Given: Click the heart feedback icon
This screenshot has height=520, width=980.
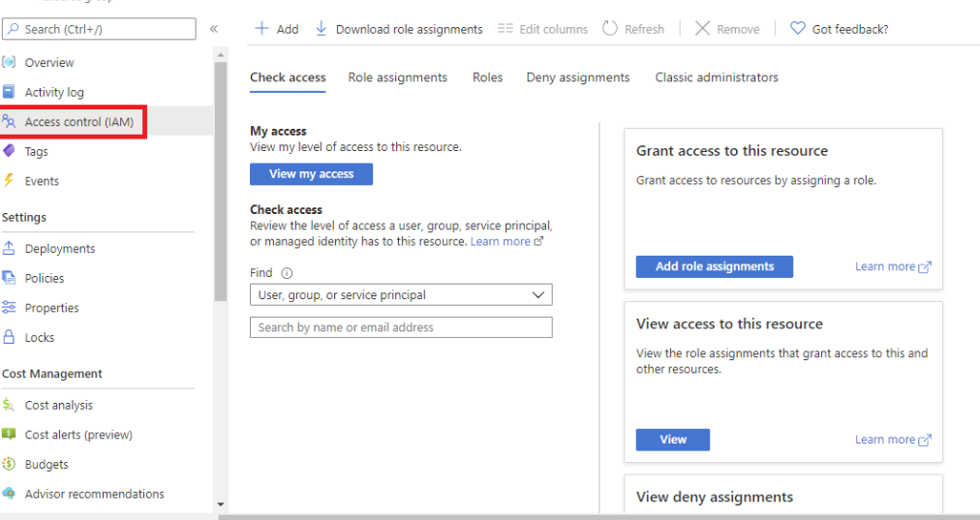Looking at the screenshot, I should coord(798,28).
